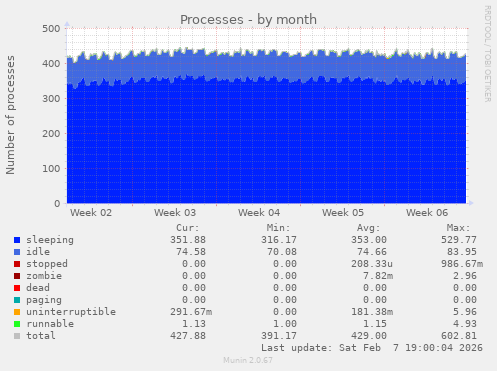Click the 'Processes - by month' title
The image size is (497, 371).
[248, 20]
